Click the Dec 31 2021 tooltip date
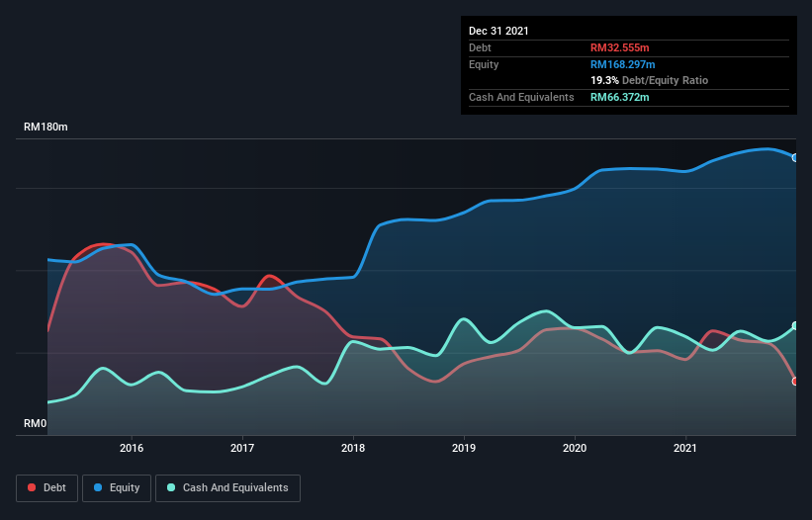 click(x=498, y=31)
